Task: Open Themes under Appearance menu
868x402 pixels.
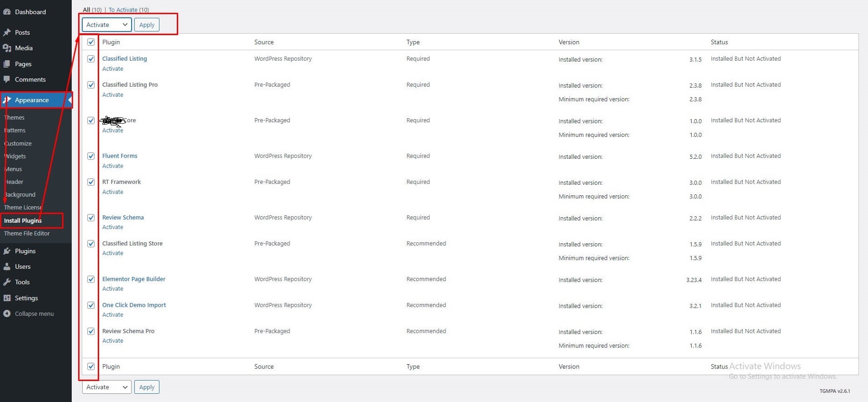Action: [x=14, y=117]
